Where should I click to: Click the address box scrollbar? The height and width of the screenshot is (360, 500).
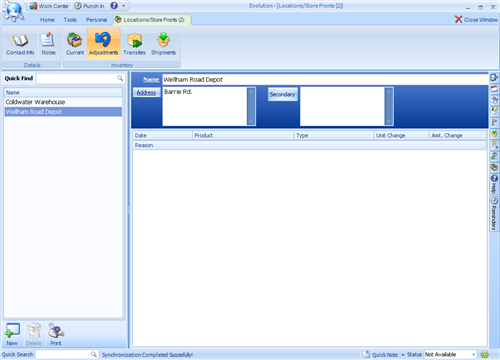[x=251, y=106]
